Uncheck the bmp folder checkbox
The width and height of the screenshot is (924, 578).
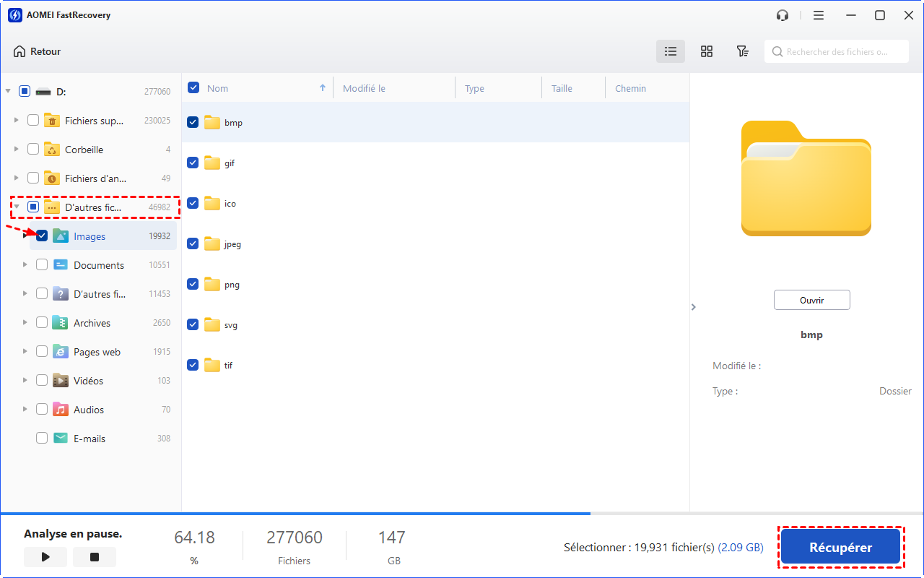click(193, 122)
